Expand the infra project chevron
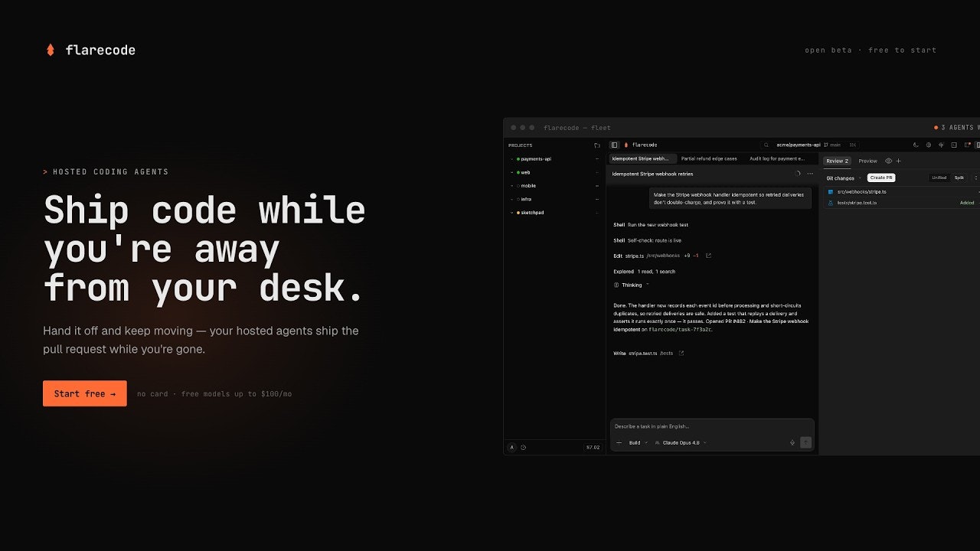 pyautogui.click(x=511, y=199)
